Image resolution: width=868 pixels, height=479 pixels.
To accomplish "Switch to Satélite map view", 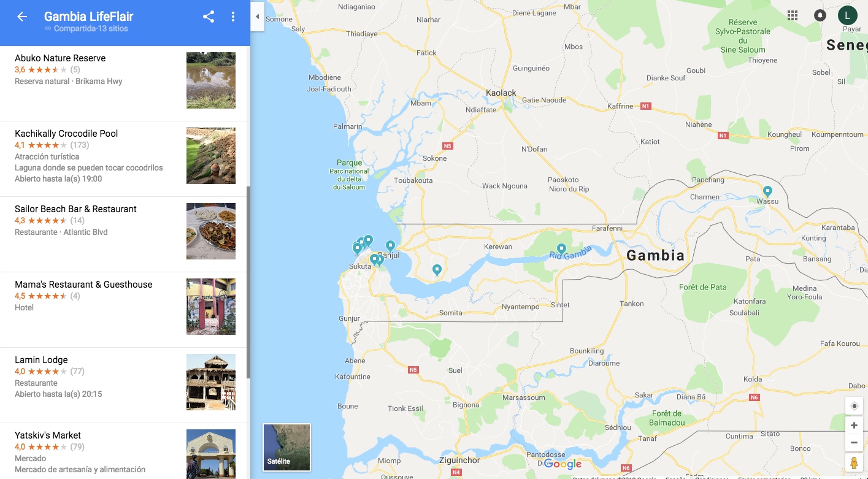I will [x=286, y=447].
